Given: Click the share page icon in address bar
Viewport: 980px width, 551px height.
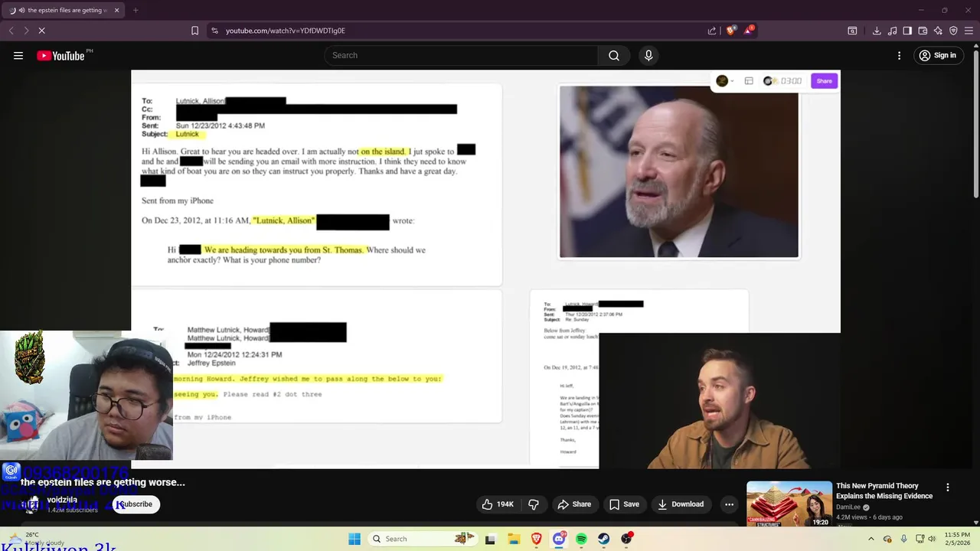Looking at the screenshot, I should (x=712, y=31).
